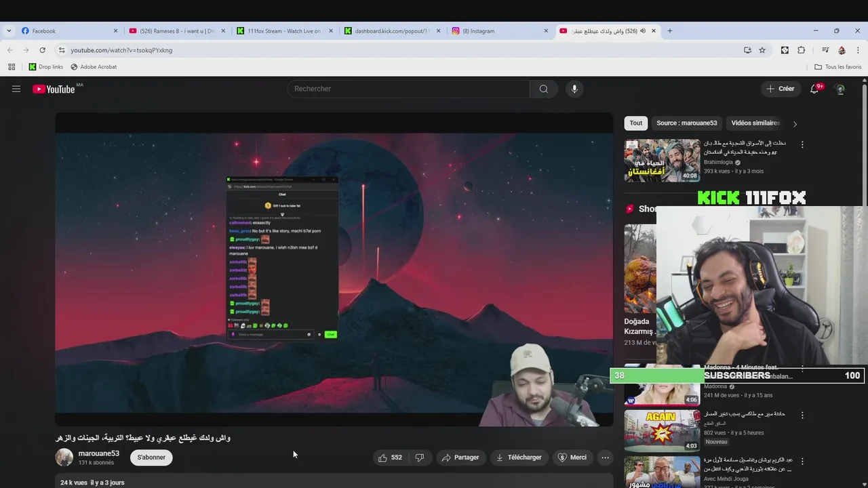The height and width of the screenshot is (488, 868).
Task: Open Chrome media controls icon
Action: pyautogui.click(x=825, y=50)
